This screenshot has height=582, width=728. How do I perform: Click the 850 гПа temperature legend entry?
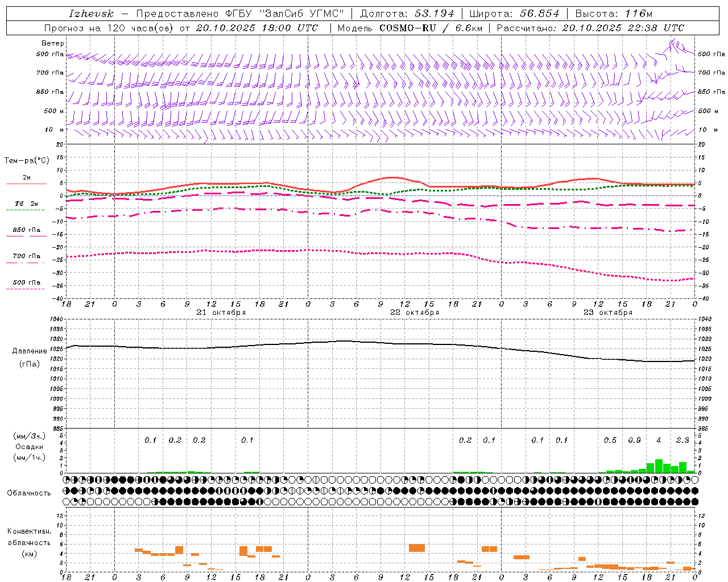pyautogui.click(x=26, y=230)
